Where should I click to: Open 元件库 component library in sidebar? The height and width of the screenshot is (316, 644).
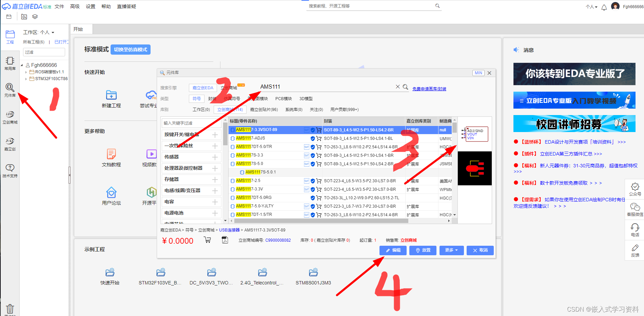[x=10, y=90]
